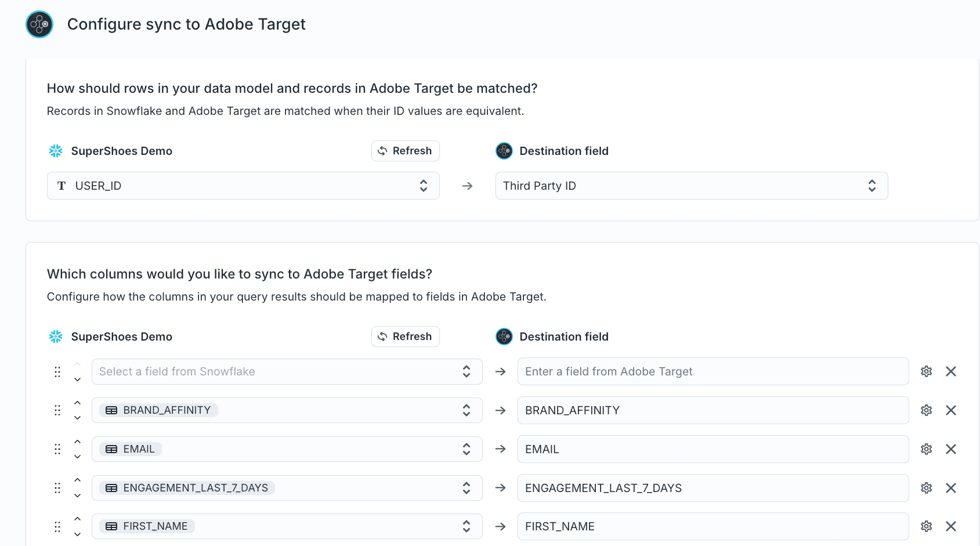Move EMAIL mapping row up
The image size is (980, 546).
(77, 442)
